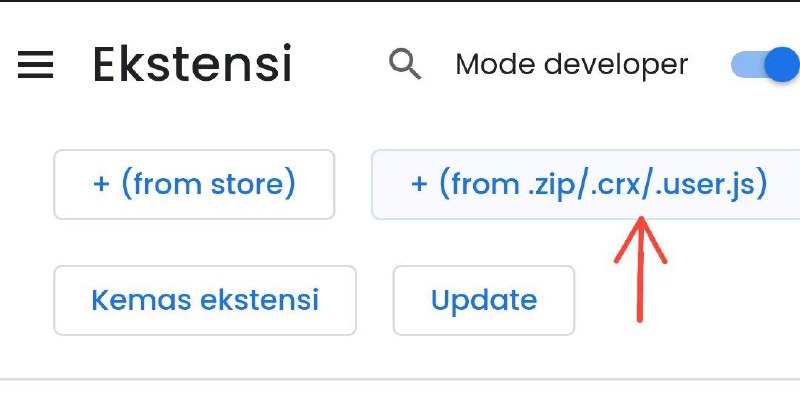Image resolution: width=800 pixels, height=393 pixels.
Task: Click the plus sign in from store button
Action: tap(101, 184)
